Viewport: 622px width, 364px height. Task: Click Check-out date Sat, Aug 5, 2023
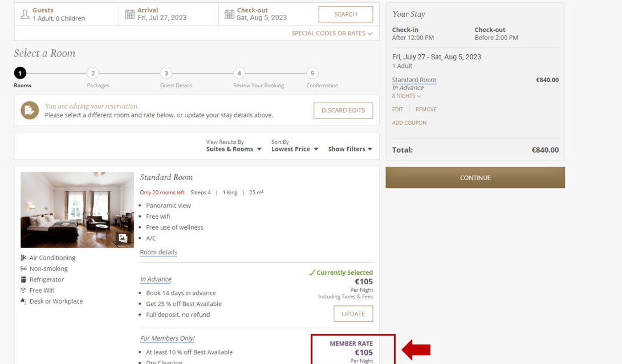coord(262,18)
